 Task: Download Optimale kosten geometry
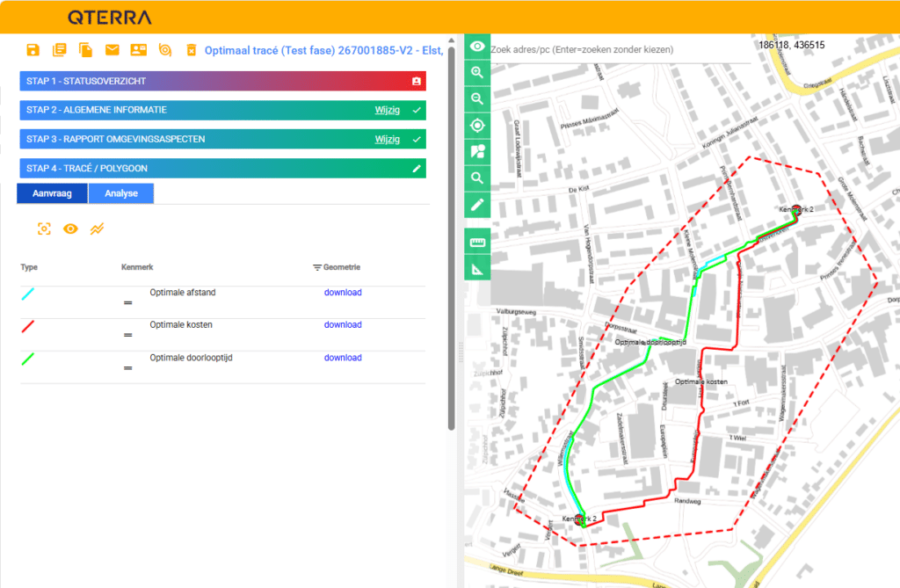pyautogui.click(x=343, y=324)
